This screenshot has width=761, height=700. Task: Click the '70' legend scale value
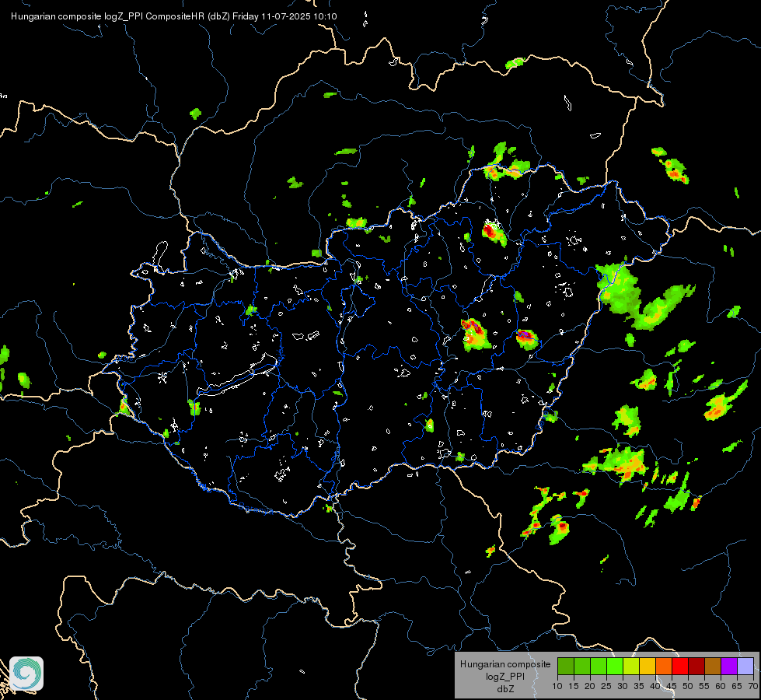click(x=753, y=687)
